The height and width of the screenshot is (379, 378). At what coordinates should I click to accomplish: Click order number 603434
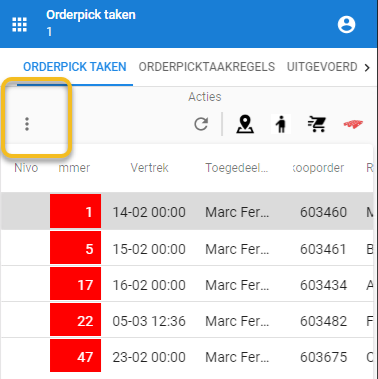323,285
